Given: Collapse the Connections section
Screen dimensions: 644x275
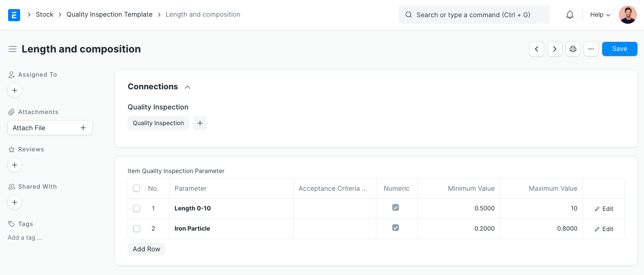Looking at the screenshot, I should point(187,87).
